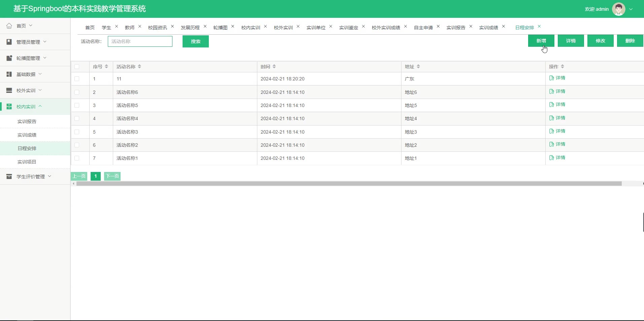The height and width of the screenshot is (321, 644).
Task: Check the row for 活动名称1
Action: click(77, 158)
